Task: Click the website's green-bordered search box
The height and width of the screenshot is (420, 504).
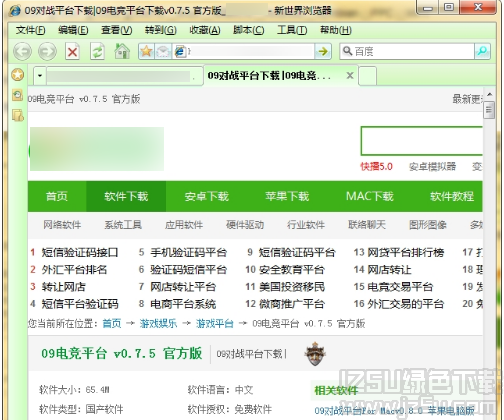Action: [422, 141]
